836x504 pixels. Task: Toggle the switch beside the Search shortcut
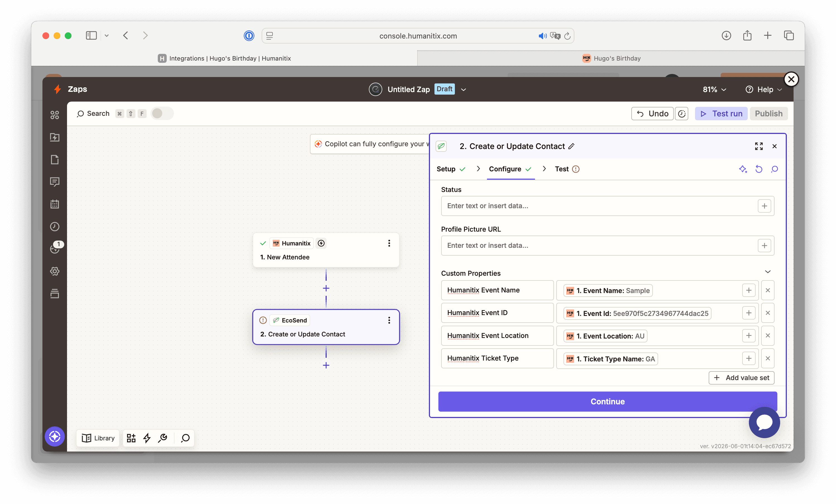[162, 113]
